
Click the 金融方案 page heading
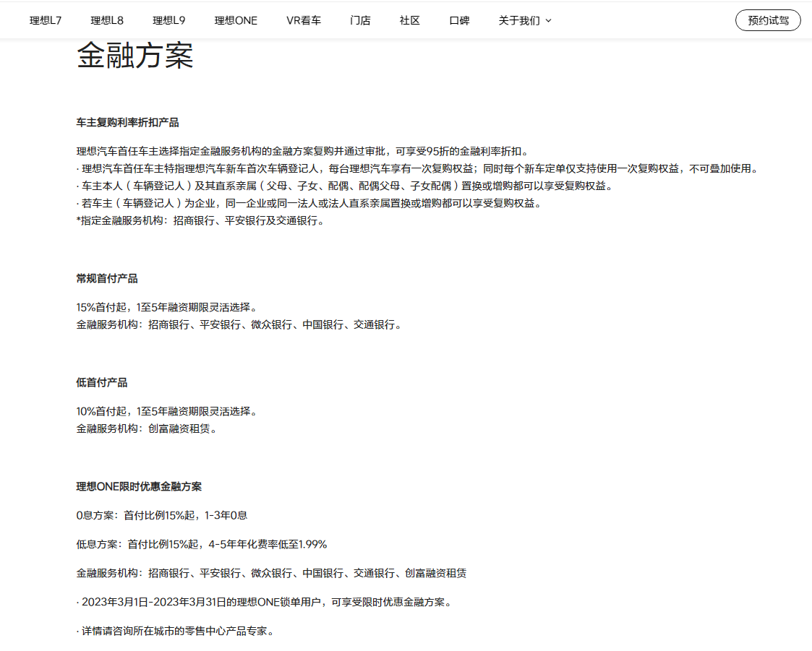pos(134,56)
